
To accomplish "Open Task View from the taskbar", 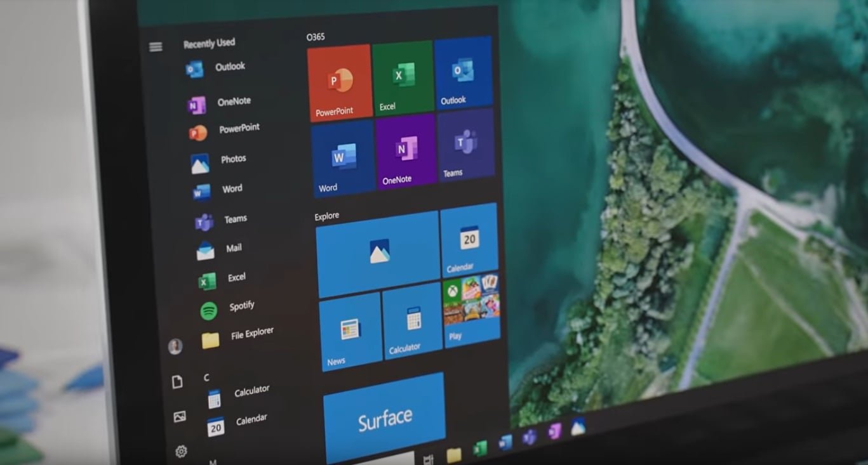I will point(427,459).
